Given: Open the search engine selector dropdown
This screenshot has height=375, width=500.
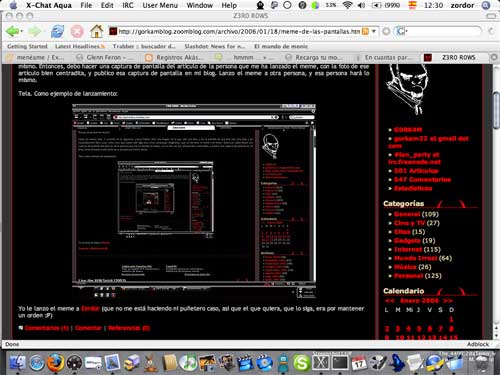Looking at the screenshot, I should click(402, 31).
